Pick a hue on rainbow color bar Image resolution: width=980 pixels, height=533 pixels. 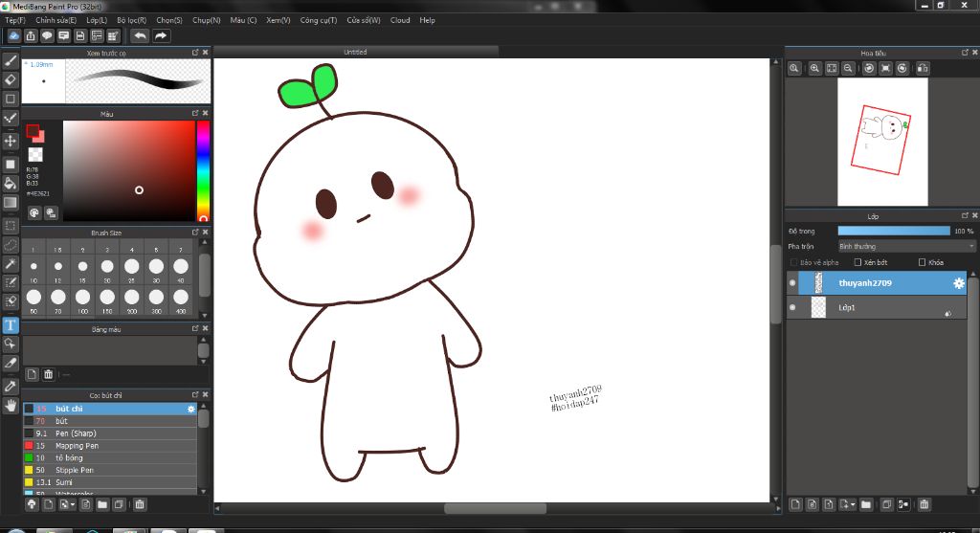coord(203,170)
